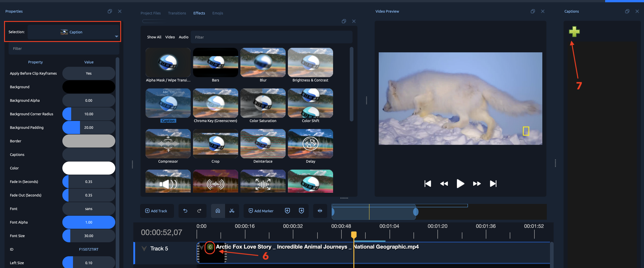Click the Add Track button
Viewport: 644px width, 268px height.
click(156, 211)
